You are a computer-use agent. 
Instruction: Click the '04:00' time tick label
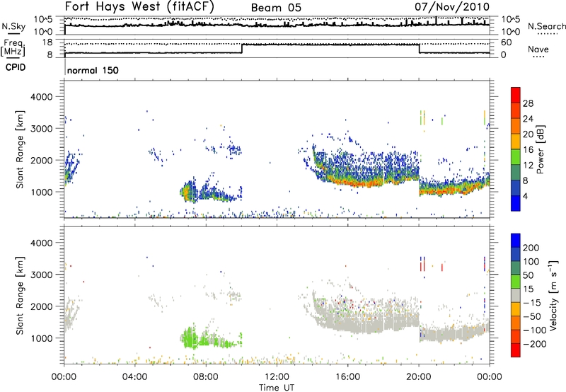click(x=135, y=377)
